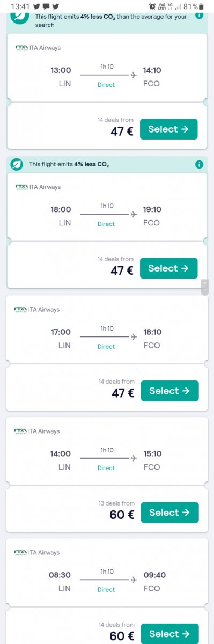Open the 14:00 to 15:10 flight card
Viewport: 214px width, 644px height.
(x=107, y=451)
